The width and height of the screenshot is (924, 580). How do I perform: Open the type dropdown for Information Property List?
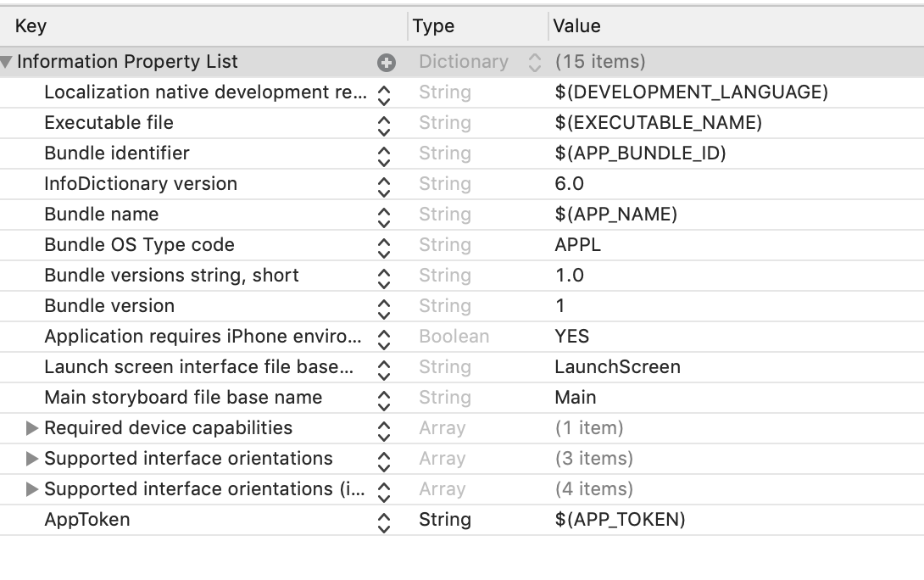(534, 62)
